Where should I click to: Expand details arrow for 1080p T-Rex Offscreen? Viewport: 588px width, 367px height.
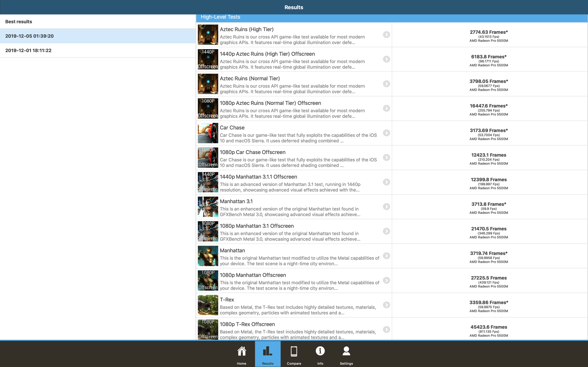386,329
